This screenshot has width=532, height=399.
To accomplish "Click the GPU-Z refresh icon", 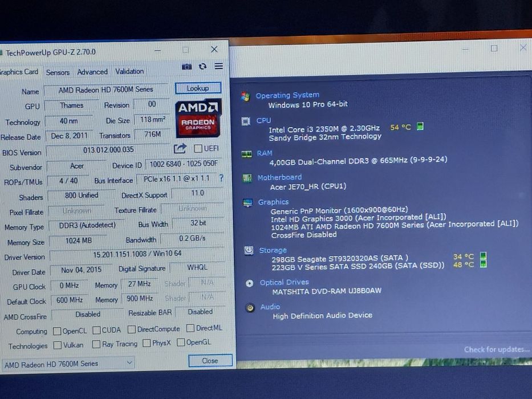I will [x=202, y=67].
